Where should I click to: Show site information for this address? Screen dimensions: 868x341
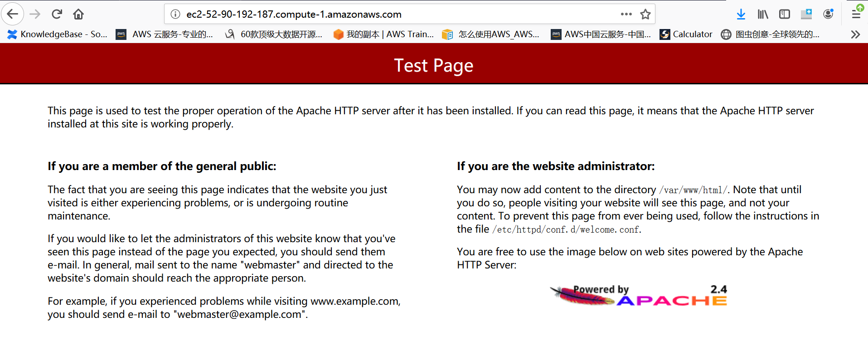pos(175,14)
